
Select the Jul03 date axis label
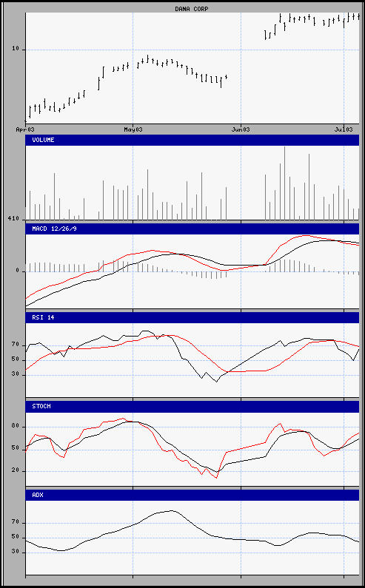pos(344,129)
